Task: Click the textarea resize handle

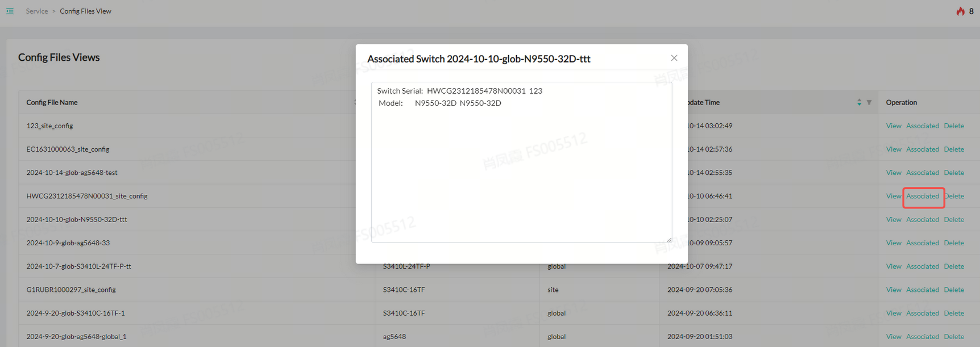Action: (669, 240)
